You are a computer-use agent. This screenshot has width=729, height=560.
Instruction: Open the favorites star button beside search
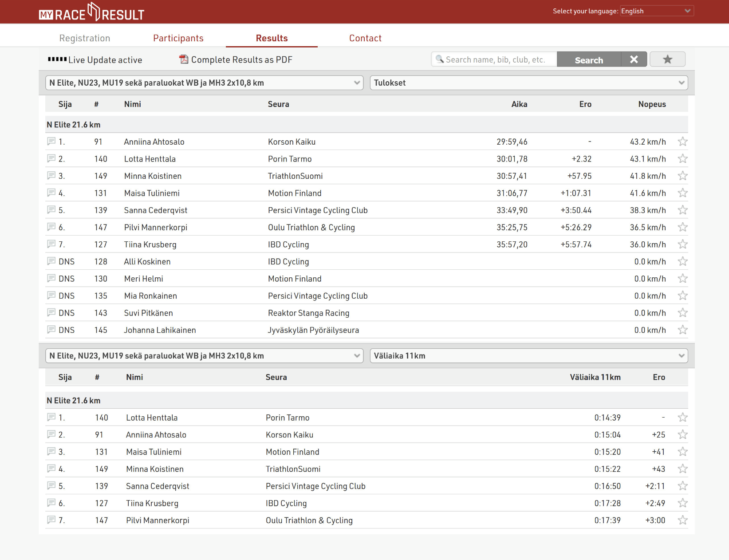tap(667, 59)
